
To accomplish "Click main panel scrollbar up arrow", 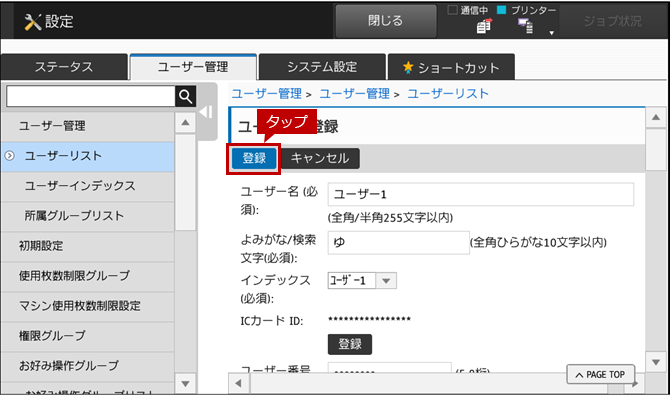I will [655, 117].
